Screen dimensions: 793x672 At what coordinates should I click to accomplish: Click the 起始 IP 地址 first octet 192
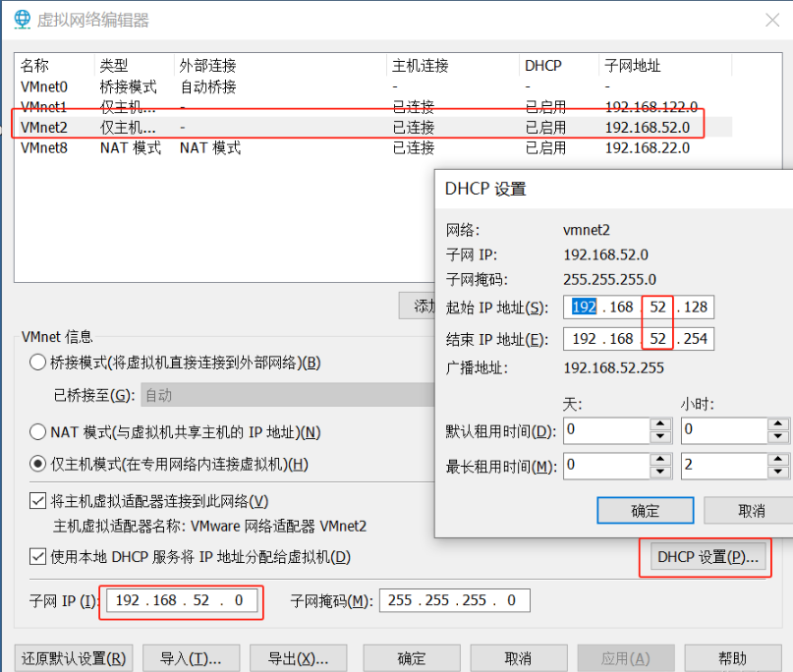[584, 307]
